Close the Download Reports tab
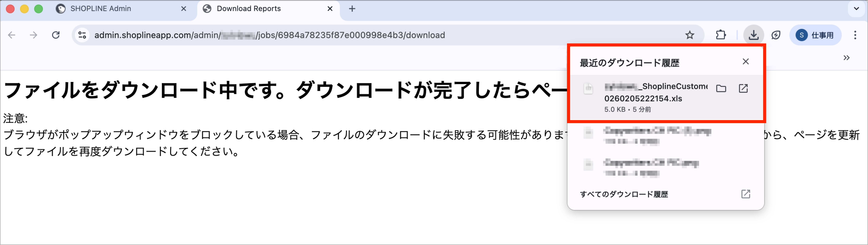Viewport: 868px width, 245px height. (x=330, y=9)
